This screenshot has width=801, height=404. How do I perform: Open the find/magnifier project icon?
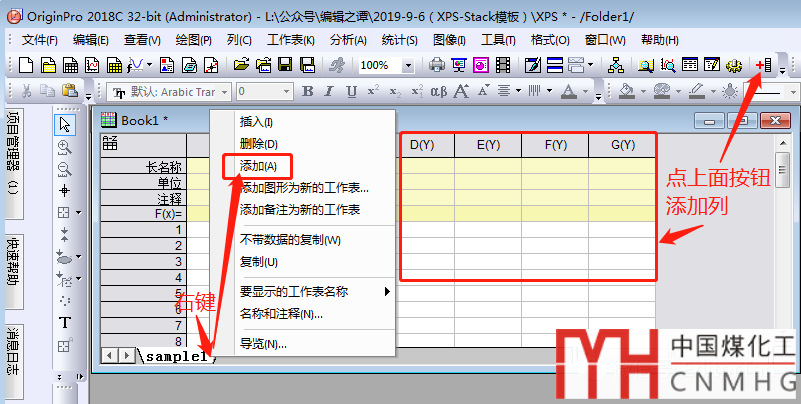coord(646,65)
